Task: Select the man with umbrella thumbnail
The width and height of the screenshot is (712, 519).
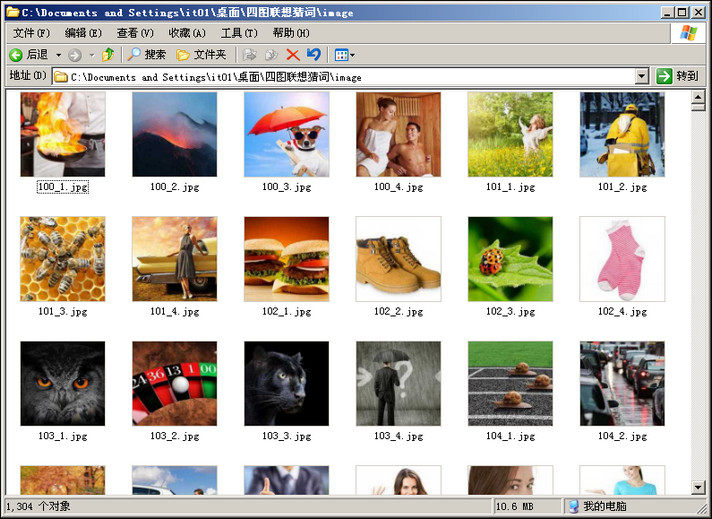Action: coord(398,383)
